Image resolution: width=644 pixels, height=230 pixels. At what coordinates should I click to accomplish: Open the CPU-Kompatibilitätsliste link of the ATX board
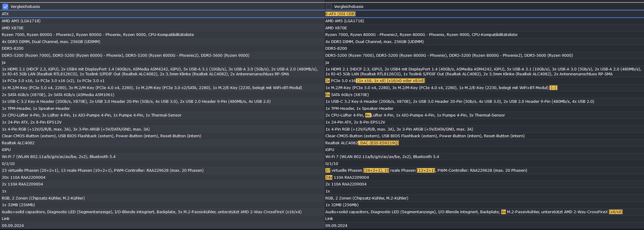tap(171, 35)
